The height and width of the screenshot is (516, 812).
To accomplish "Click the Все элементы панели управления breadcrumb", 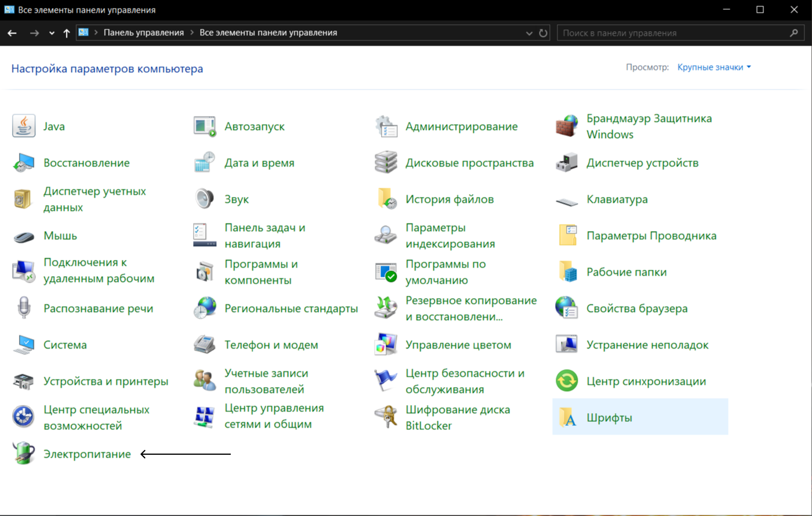I will 268,33.
